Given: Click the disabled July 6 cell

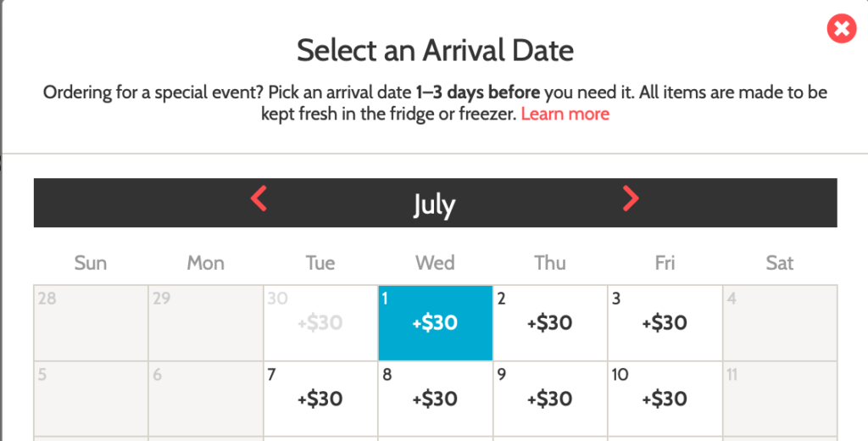Looking at the screenshot, I should point(206,399).
